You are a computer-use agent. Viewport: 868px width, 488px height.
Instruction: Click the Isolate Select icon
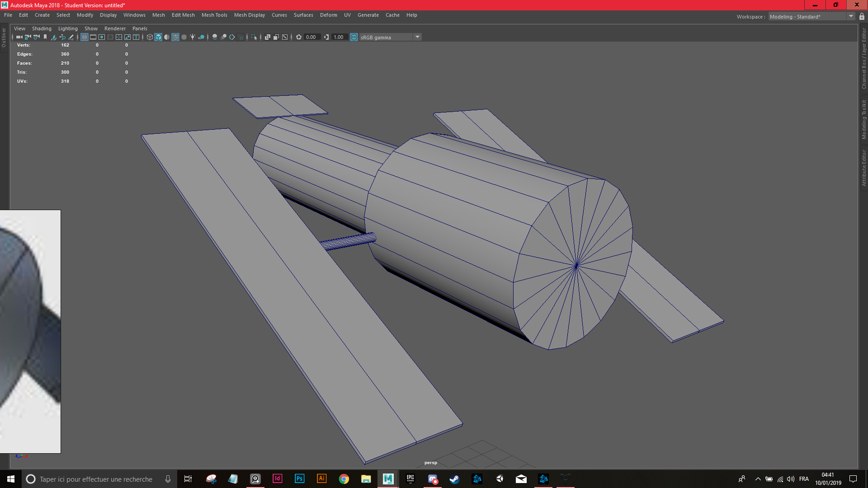click(254, 37)
